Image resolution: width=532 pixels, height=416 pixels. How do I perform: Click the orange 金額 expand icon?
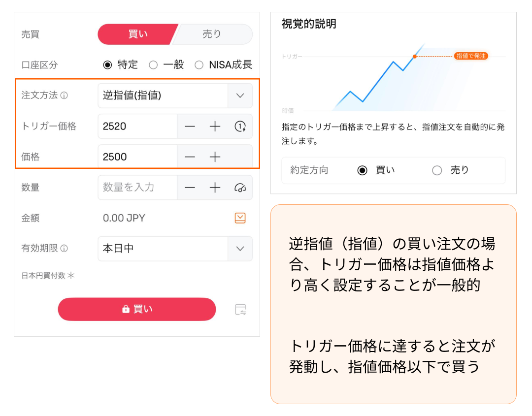tap(240, 218)
